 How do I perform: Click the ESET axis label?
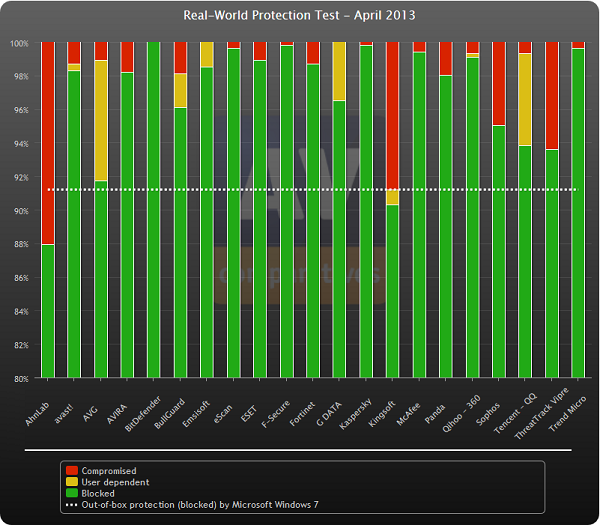pyautogui.click(x=249, y=413)
